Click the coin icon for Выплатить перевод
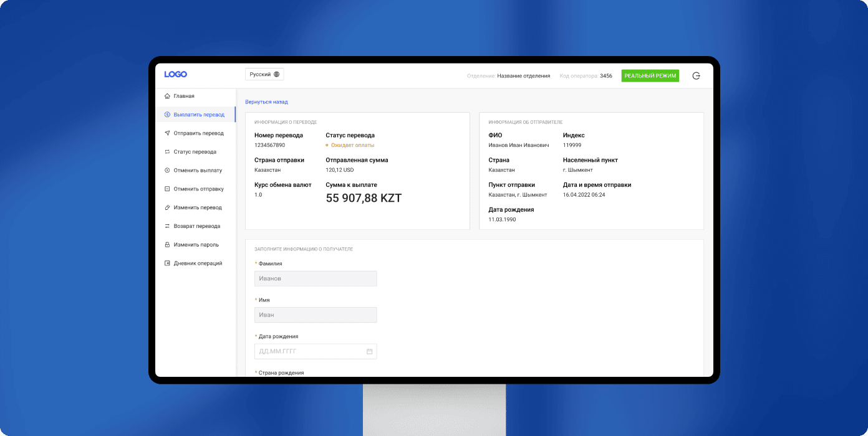This screenshot has height=436, width=868. [167, 115]
